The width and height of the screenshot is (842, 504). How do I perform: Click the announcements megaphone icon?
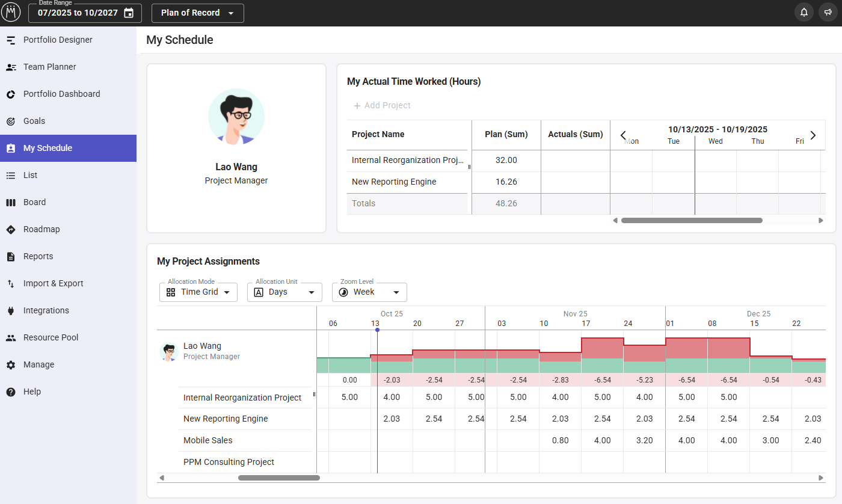click(x=828, y=13)
